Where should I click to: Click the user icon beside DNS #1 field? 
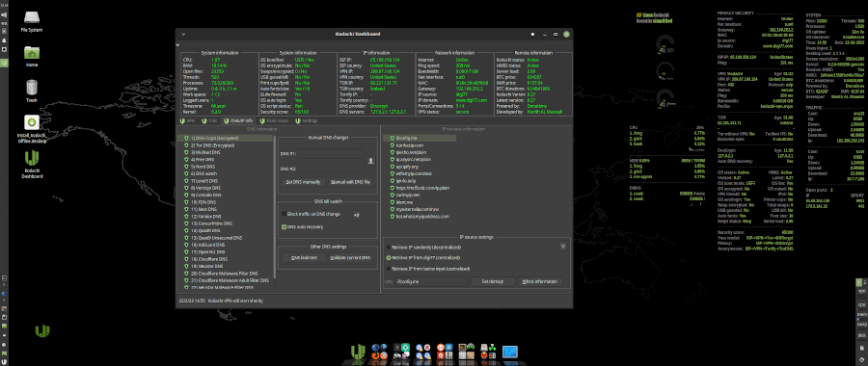click(371, 160)
